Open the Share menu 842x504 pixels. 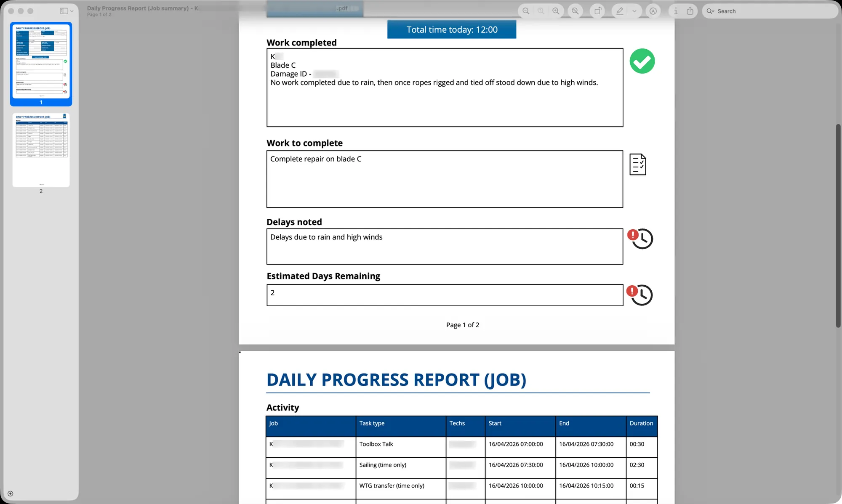(x=690, y=11)
